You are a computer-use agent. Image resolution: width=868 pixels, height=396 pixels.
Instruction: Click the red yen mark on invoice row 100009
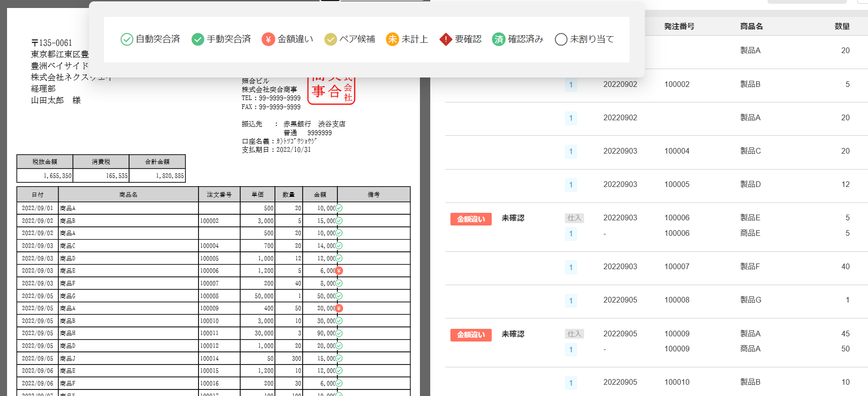[x=339, y=308]
